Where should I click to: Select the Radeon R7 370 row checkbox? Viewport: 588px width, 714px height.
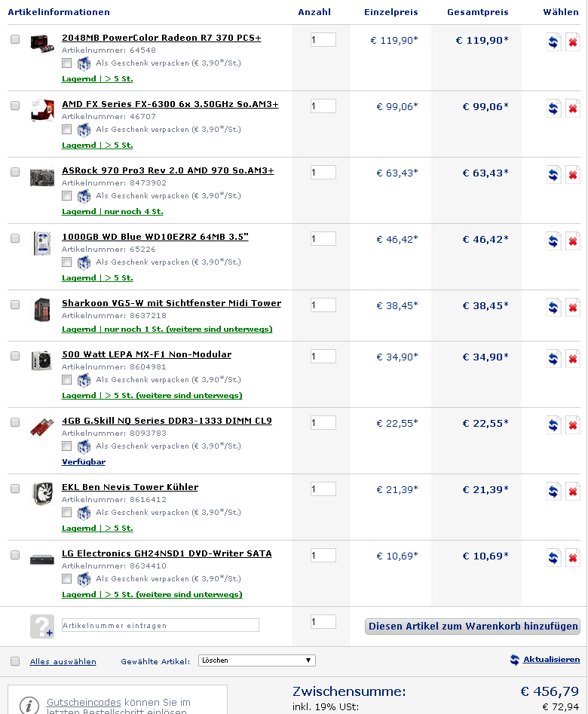coord(15,39)
